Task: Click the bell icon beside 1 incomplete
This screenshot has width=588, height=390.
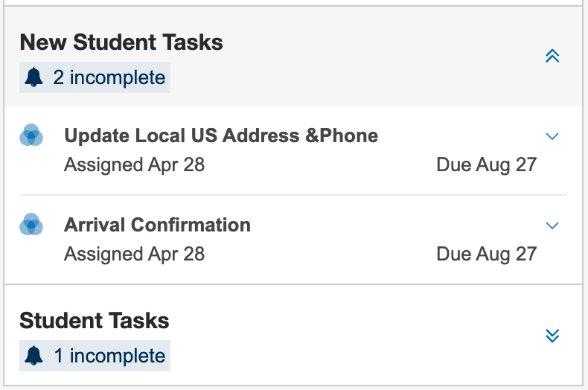Action: [34, 356]
